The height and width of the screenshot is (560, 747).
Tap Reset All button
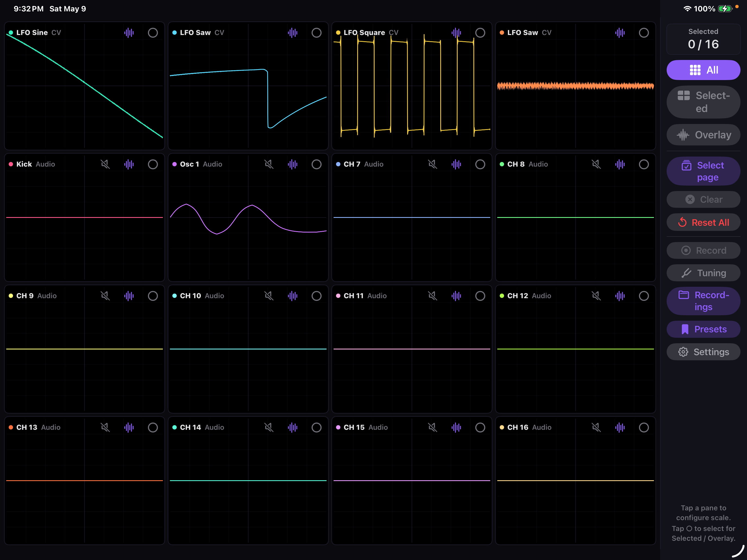point(703,222)
